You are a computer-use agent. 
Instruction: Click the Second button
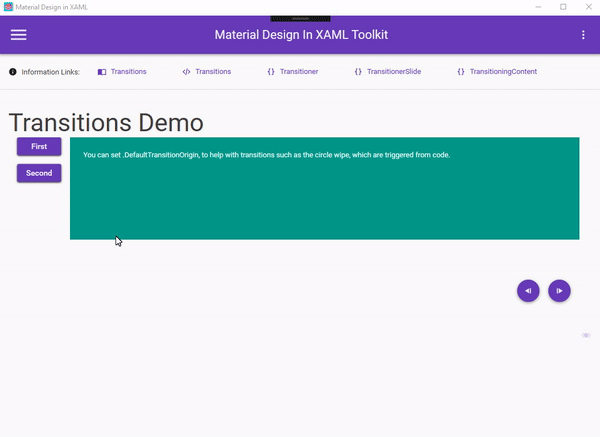click(x=39, y=173)
